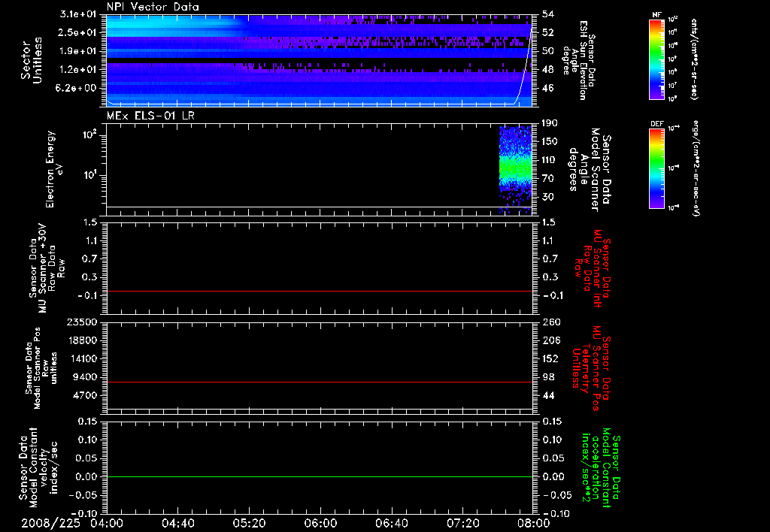Click the "46" Sun elevation tick label
The width and height of the screenshot is (770, 532).
click(x=548, y=88)
